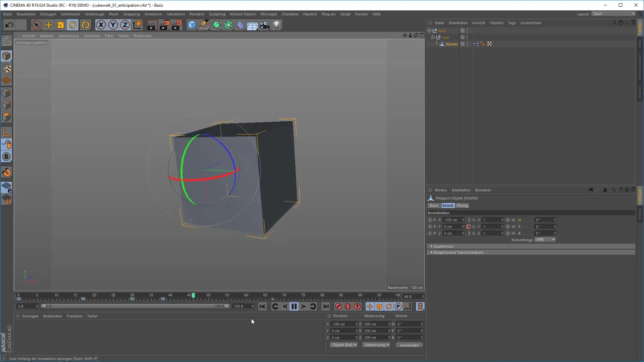Add a Cube primitive object
The height and width of the screenshot is (362, 644).
pyautogui.click(x=192, y=25)
